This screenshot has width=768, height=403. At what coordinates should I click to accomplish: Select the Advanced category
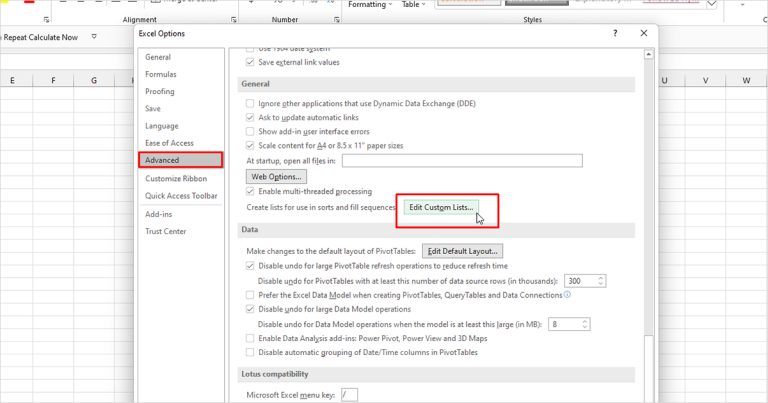click(180, 160)
